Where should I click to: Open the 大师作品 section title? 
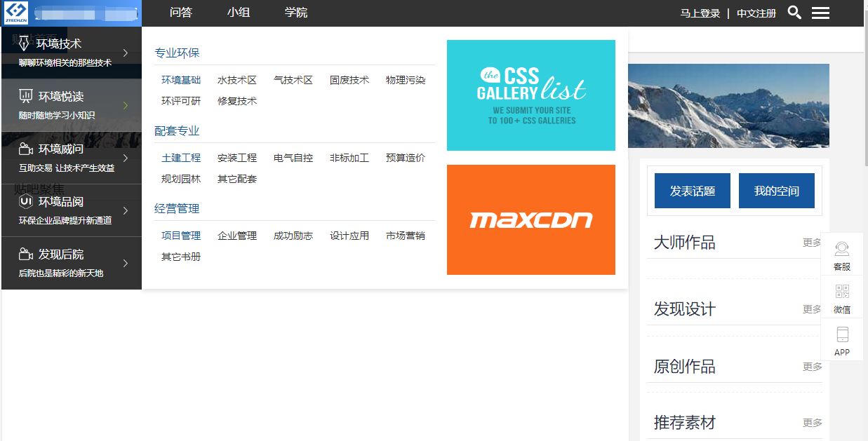685,243
